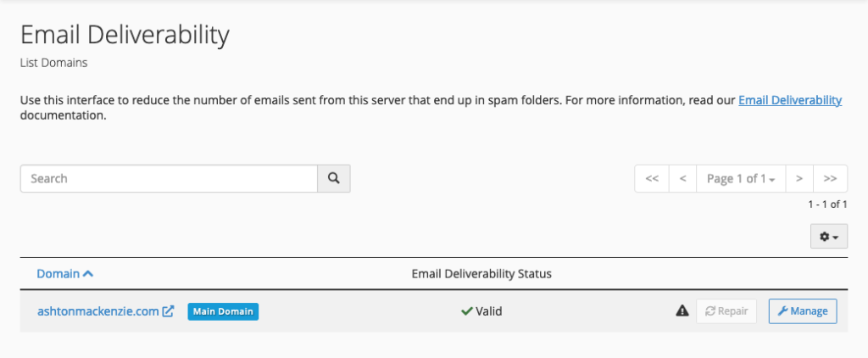Open the gear settings dropdown above the table
Viewport: 868px width, 358px height.
coord(829,236)
